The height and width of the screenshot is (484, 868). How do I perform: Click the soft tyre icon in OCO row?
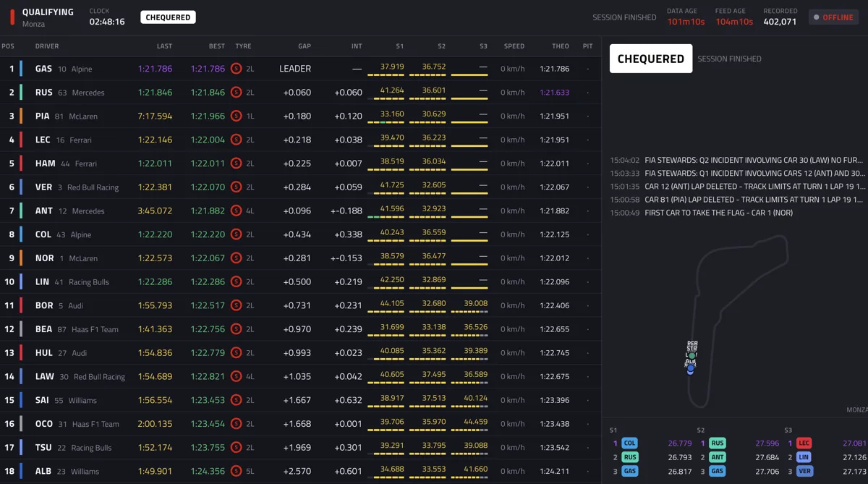click(236, 424)
